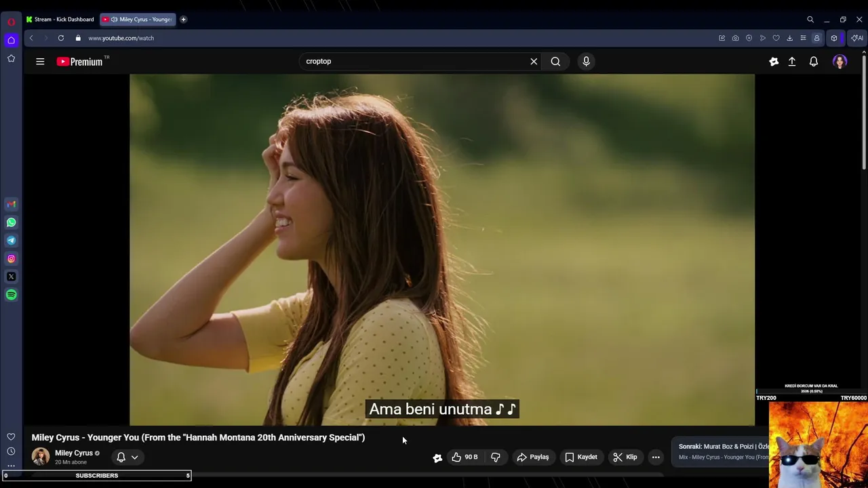The height and width of the screenshot is (488, 868).
Task: Reload the current page
Action: tap(61, 38)
